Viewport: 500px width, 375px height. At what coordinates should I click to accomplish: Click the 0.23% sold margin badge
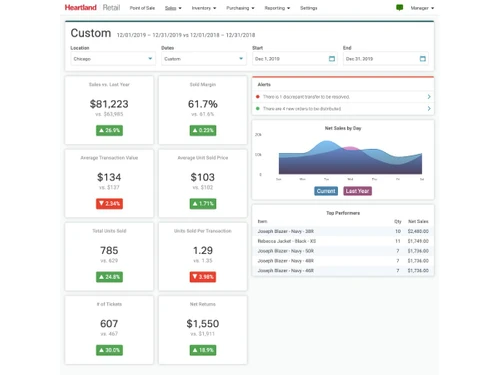point(203,130)
